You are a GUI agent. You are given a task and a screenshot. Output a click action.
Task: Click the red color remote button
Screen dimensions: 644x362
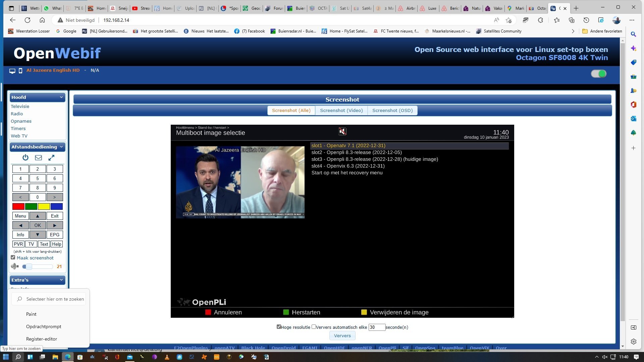(18, 206)
